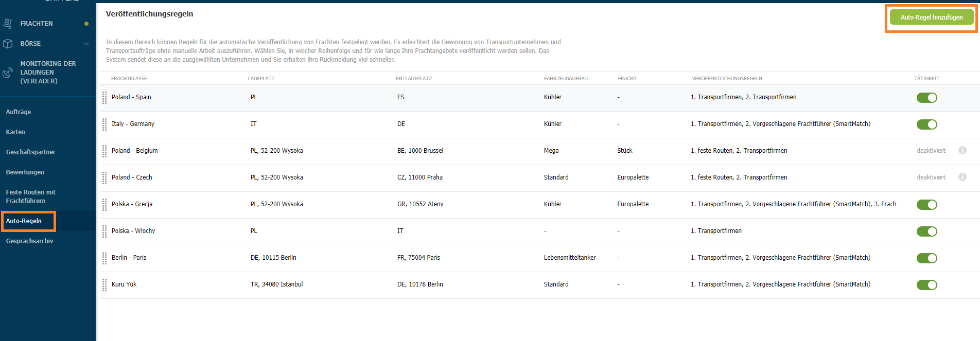This screenshot has width=980, height=341.
Task: Open Monitoring der Ladungen (Verlader)
Action: pyautogui.click(x=48, y=73)
